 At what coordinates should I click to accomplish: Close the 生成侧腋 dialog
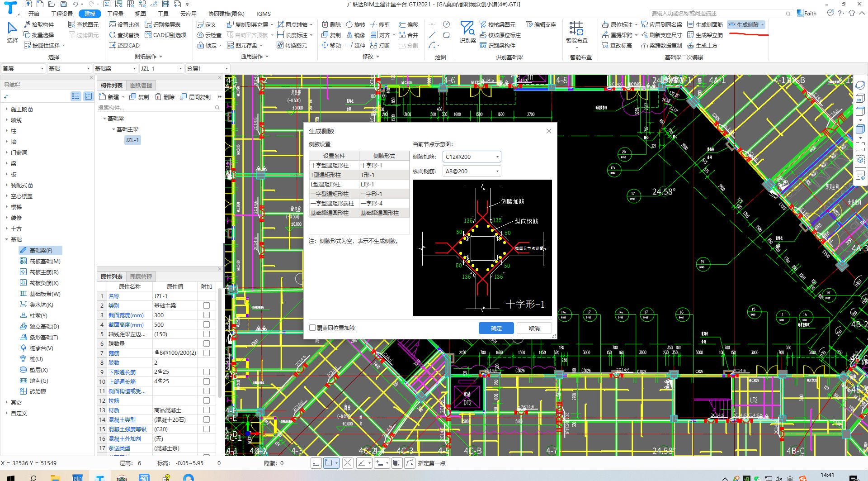tap(549, 131)
